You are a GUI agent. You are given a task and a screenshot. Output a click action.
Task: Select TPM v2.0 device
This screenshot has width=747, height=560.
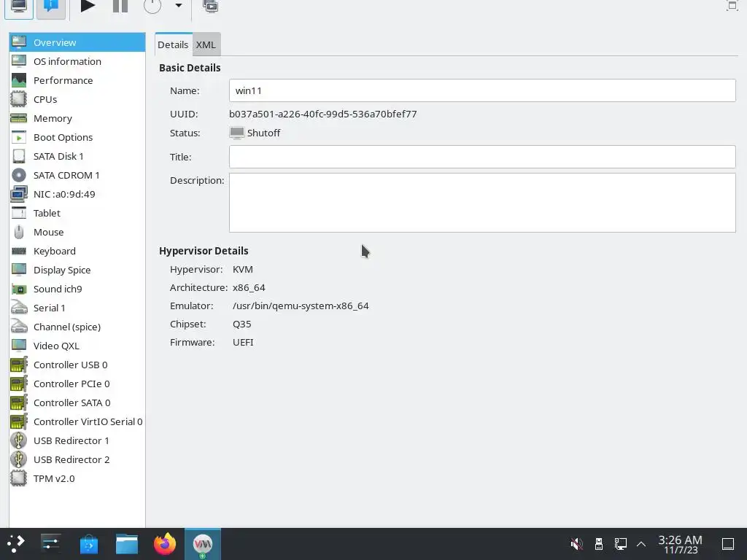point(77,478)
